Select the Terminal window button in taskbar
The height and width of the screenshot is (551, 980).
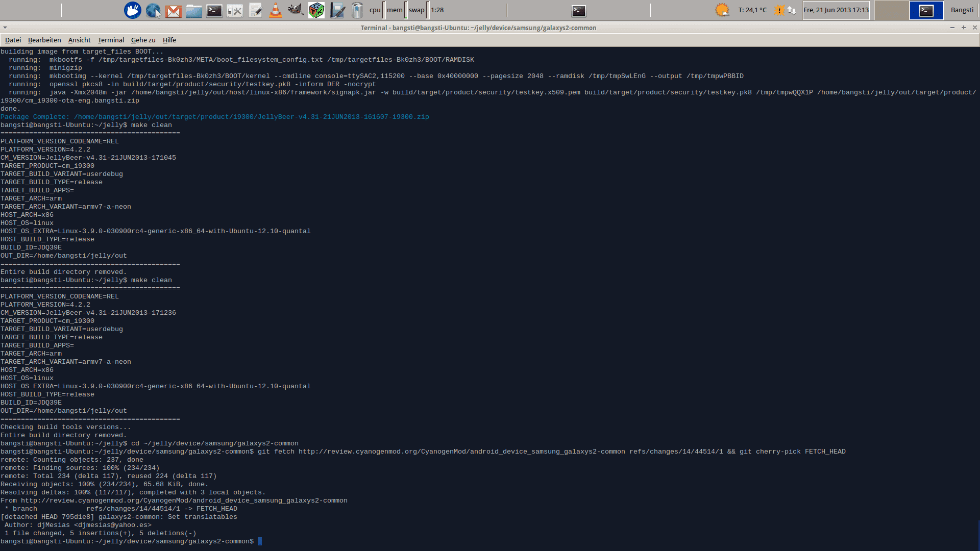(579, 10)
